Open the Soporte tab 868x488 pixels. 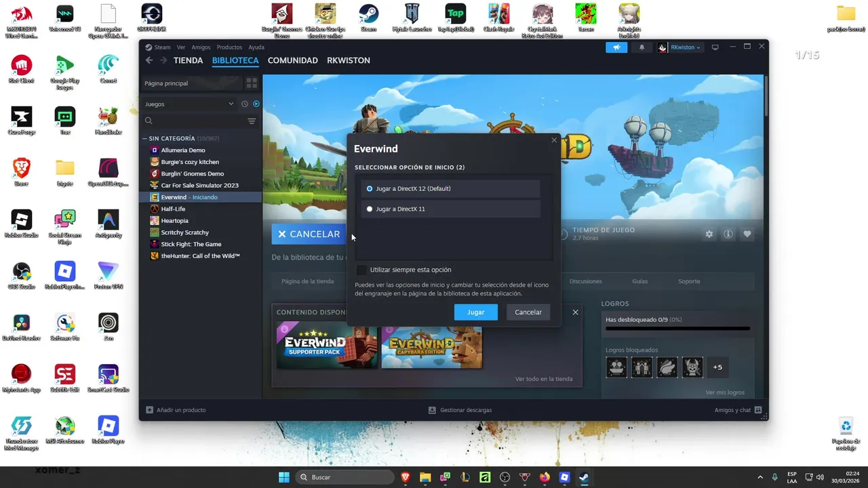click(x=689, y=281)
